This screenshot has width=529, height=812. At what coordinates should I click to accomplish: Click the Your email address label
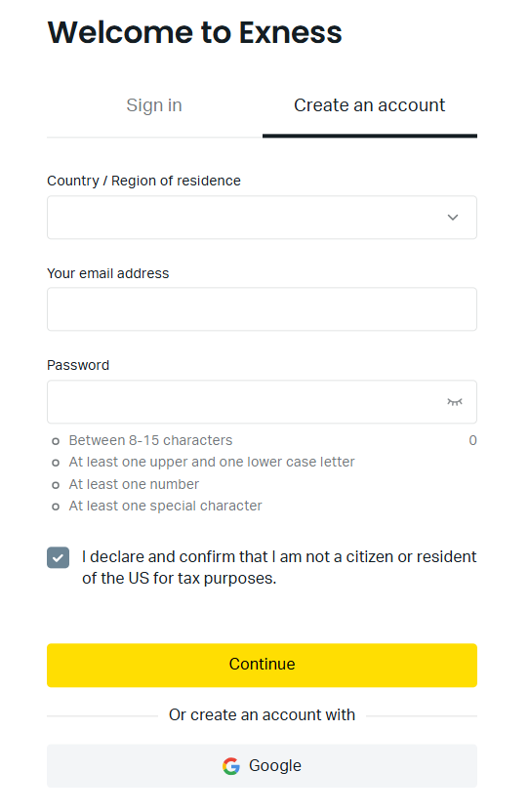[108, 273]
